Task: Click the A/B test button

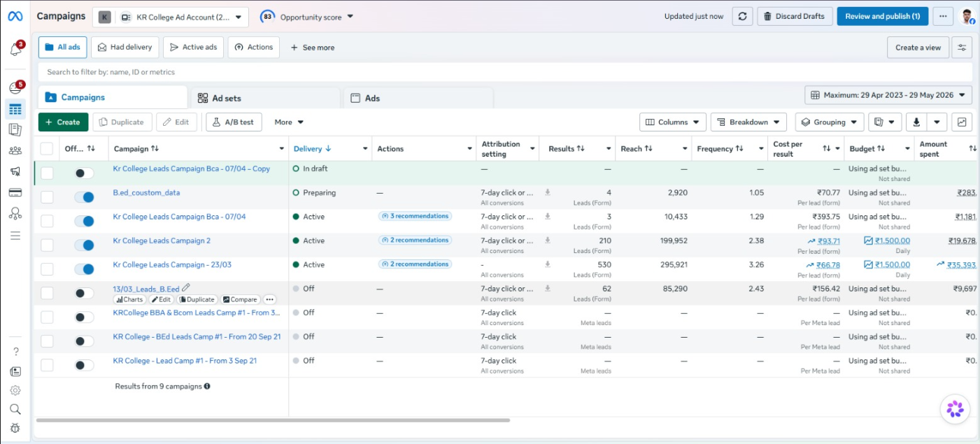Action: [234, 122]
